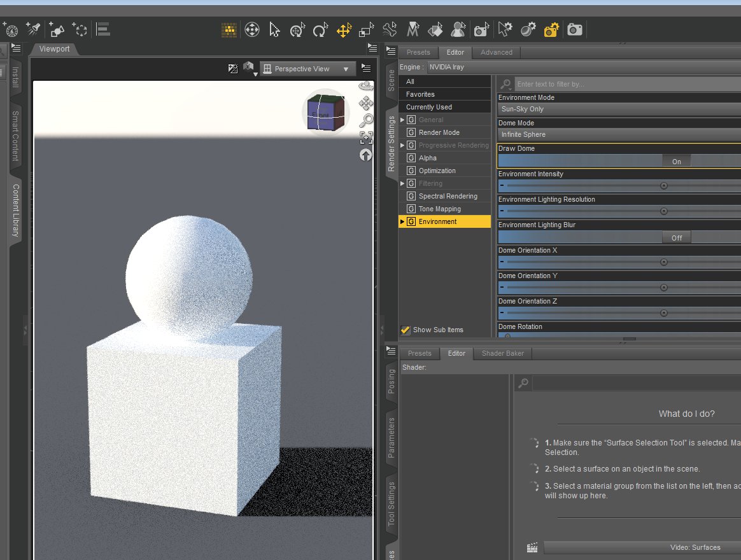
Task: Select the Active Pose bone tool
Action: point(390,30)
